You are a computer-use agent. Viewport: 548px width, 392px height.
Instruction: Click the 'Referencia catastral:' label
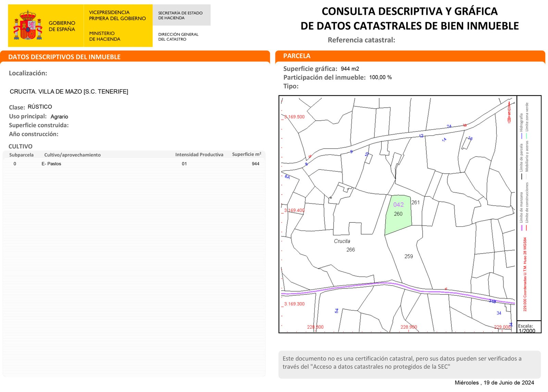coord(361,40)
